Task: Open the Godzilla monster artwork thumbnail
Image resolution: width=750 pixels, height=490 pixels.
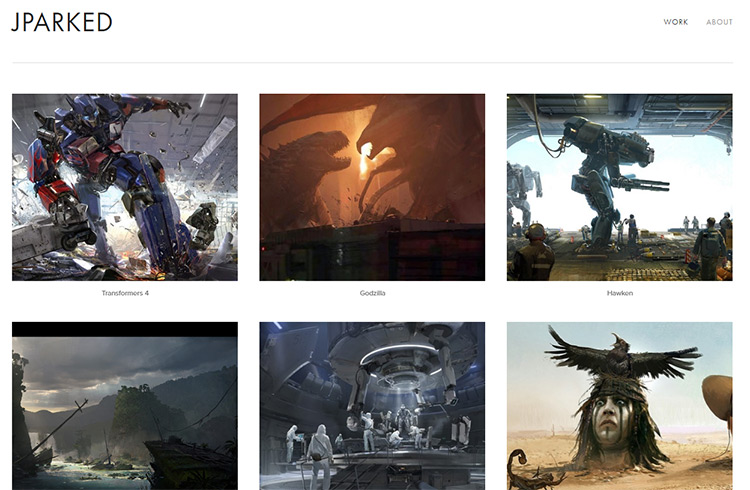Action: [372, 187]
